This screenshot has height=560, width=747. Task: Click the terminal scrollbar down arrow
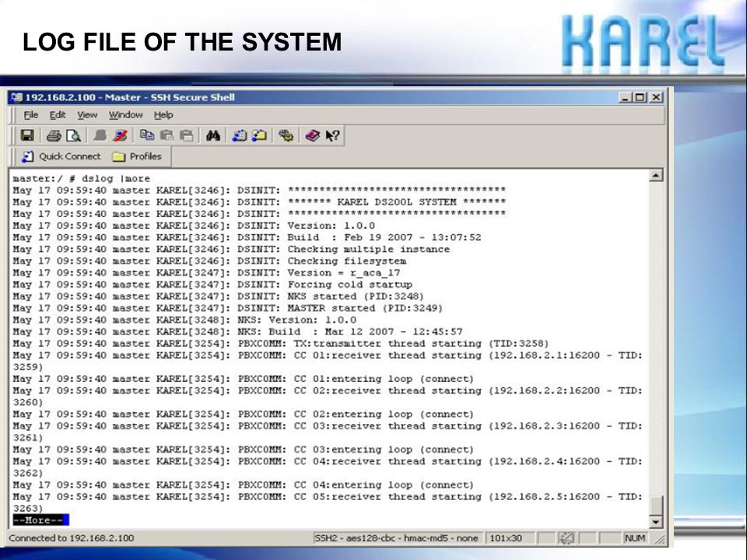click(656, 523)
